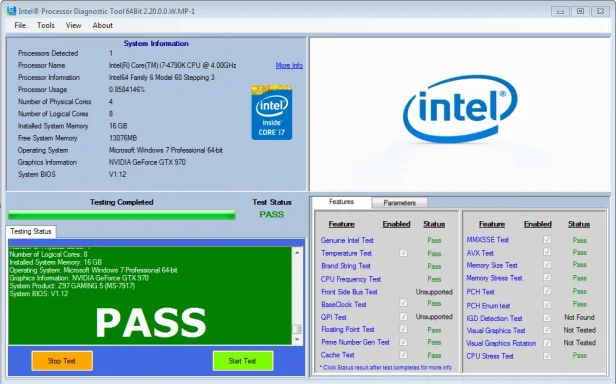Screen dimensions: 616x384
Task: Click the Start Test button
Action: click(x=243, y=361)
